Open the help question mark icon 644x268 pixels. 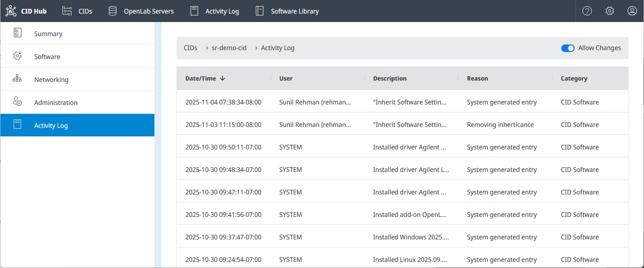pos(587,11)
